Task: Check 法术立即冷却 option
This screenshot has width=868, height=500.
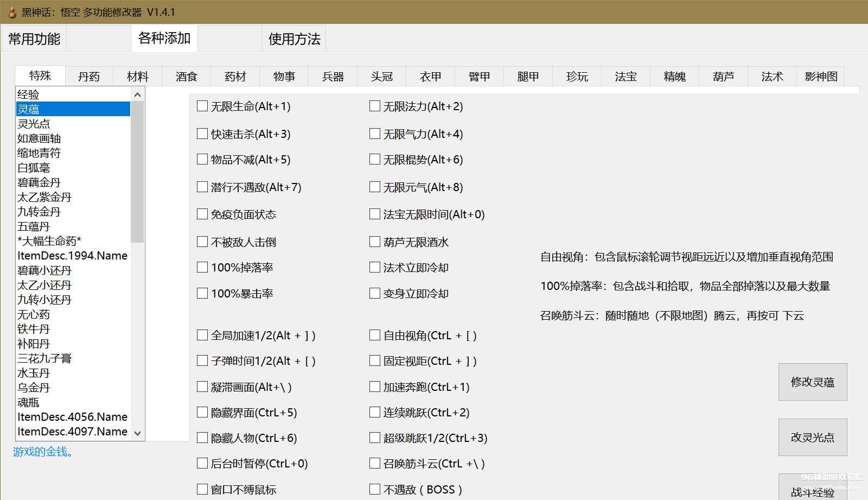Action: click(375, 267)
